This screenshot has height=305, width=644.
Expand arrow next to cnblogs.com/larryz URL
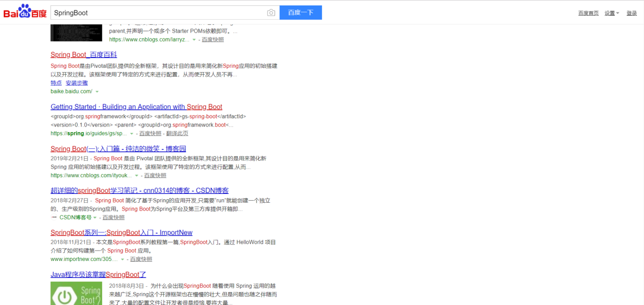click(x=194, y=40)
